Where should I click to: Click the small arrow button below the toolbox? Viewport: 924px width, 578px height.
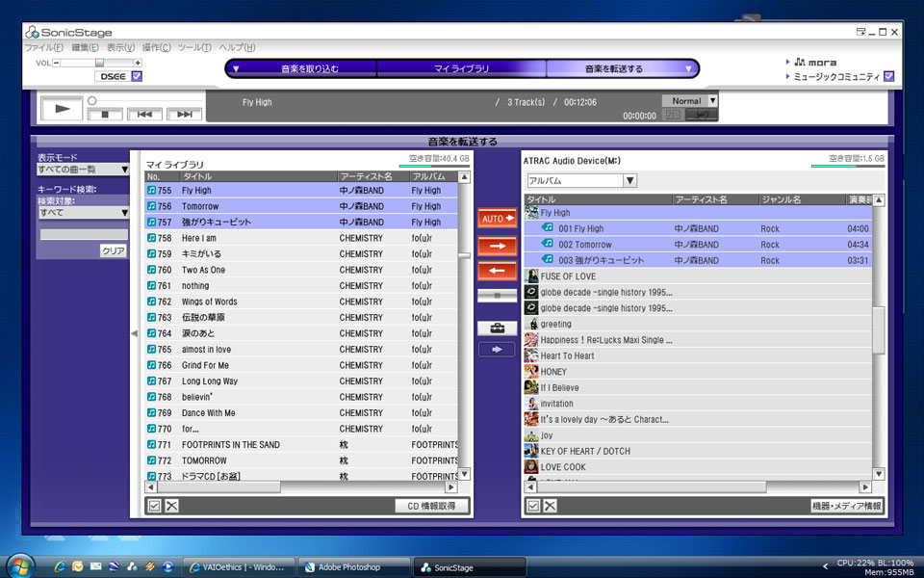498,349
